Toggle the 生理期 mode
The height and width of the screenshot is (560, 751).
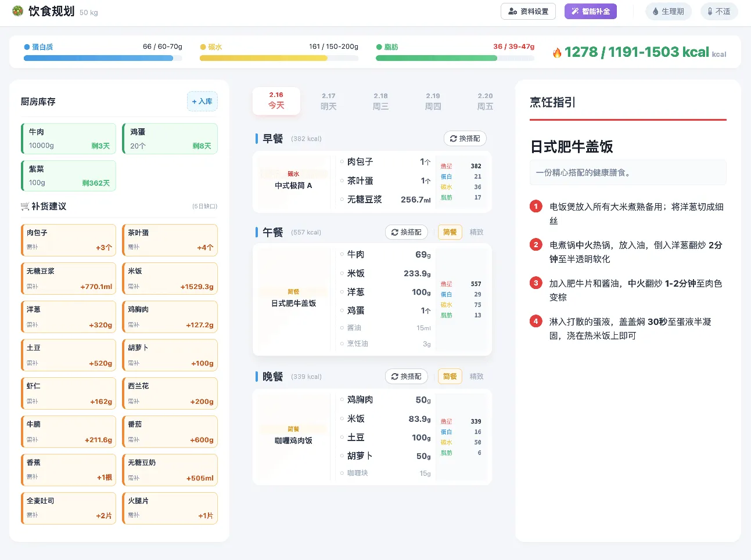coord(669,12)
